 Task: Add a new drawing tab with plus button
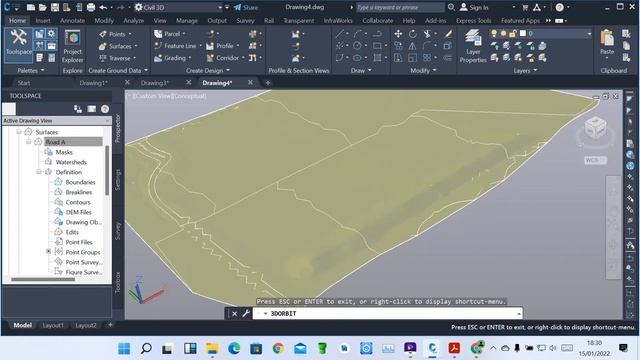click(268, 83)
